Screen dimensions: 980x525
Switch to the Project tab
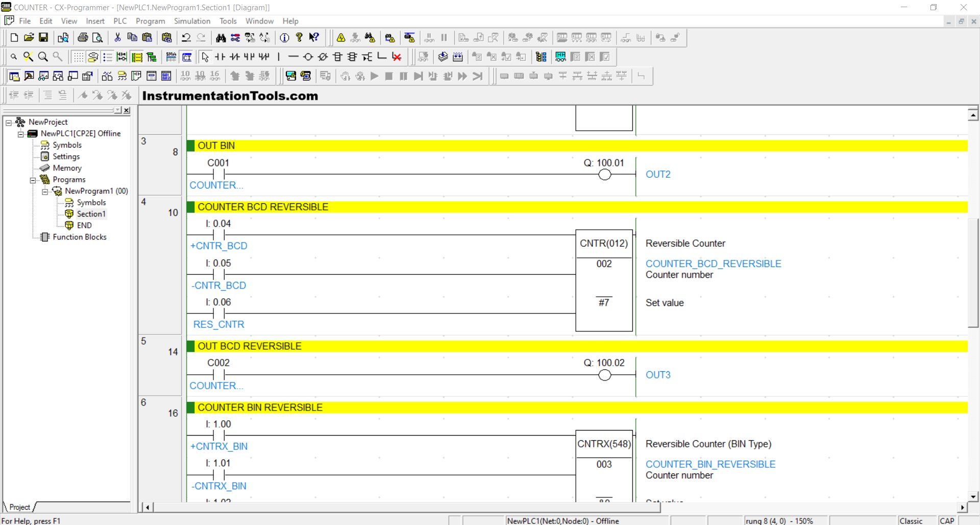click(19, 507)
